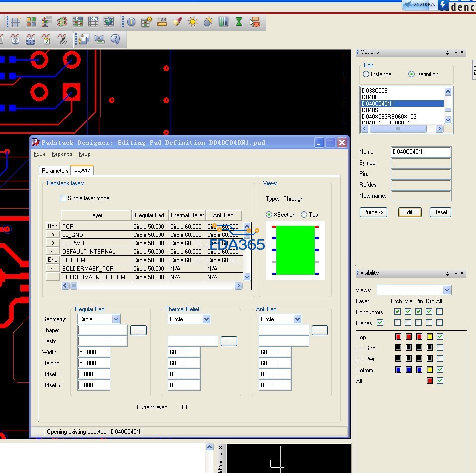
Task: Open the Reports menu in Padstack Designer
Action: click(62, 154)
